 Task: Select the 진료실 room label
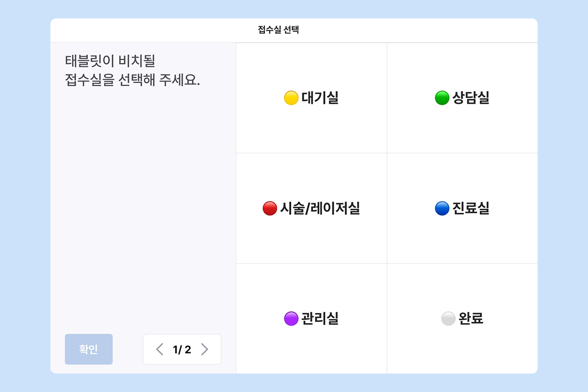click(x=471, y=208)
